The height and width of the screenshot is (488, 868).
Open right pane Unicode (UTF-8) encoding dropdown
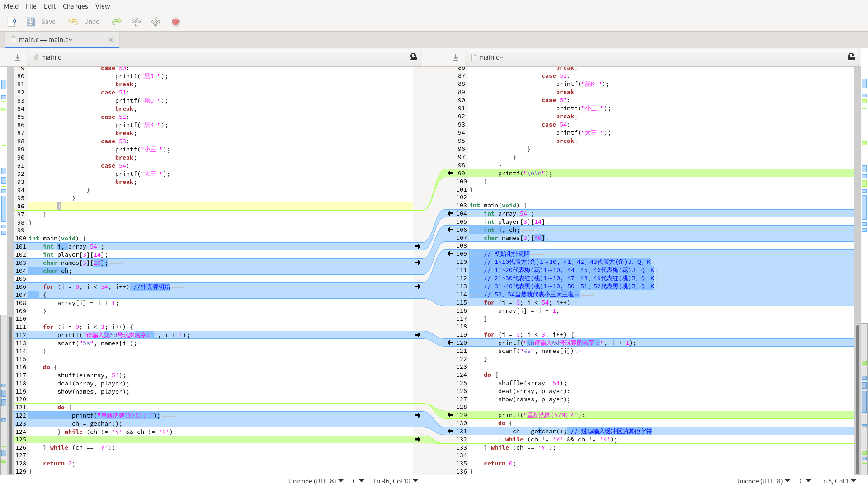(x=763, y=481)
